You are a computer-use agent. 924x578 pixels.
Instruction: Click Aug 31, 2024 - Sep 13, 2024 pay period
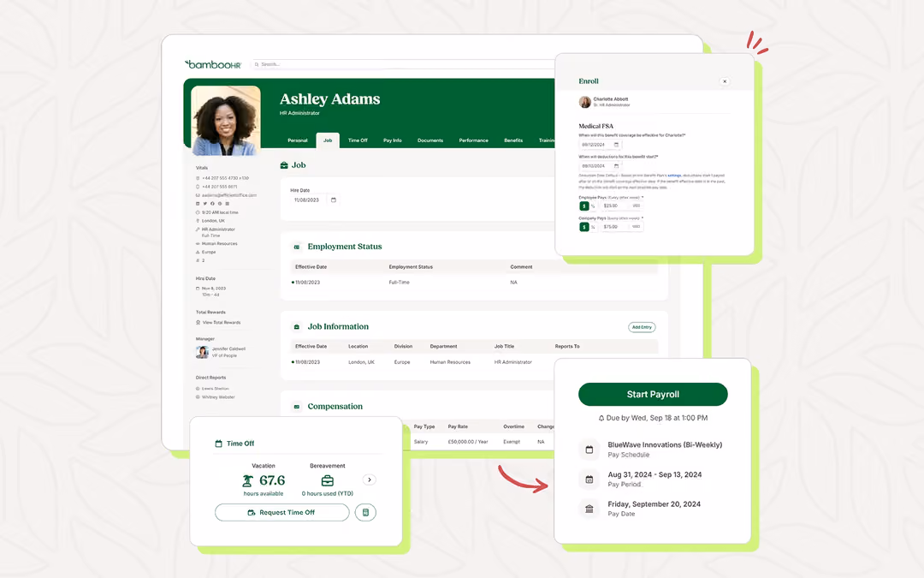(x=654, y=474)
